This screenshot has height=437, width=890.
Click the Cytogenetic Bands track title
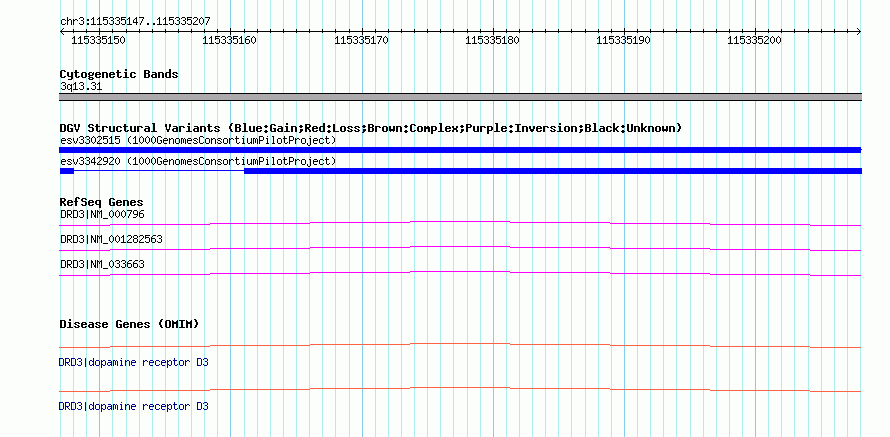click(119, 74)
